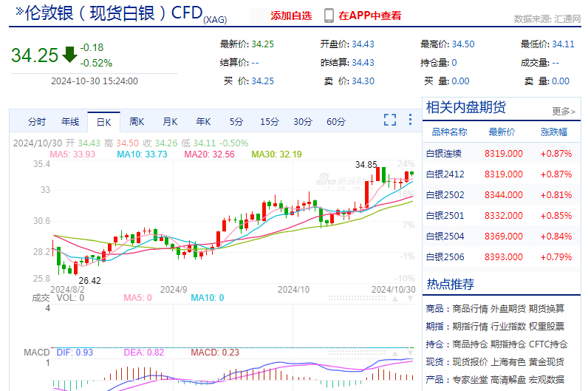
Task: Switch to 5分 interval tab
Action: 236,121
